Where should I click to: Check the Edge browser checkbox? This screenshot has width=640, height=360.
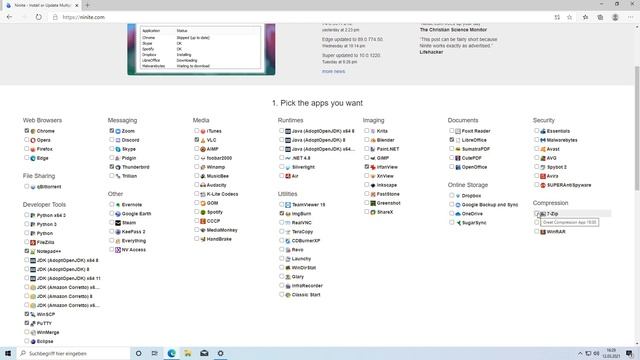click(27, 158)
